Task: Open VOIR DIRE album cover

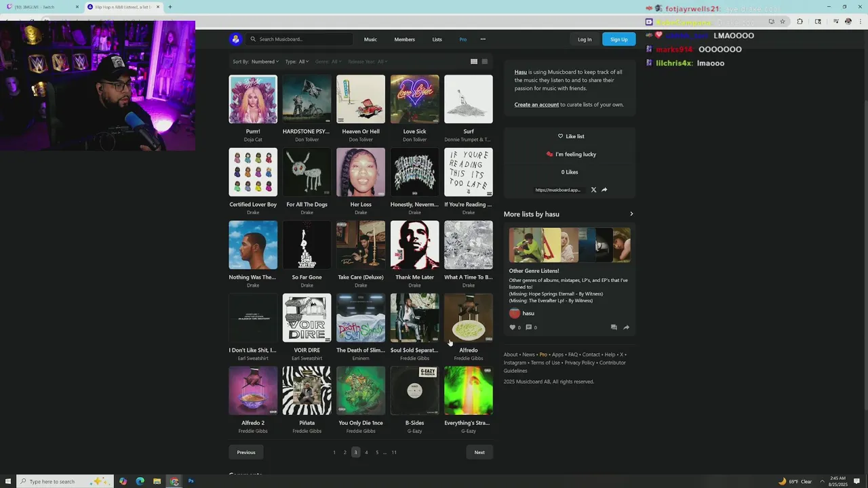Action: pyautogui.click(x=307, y=318)
